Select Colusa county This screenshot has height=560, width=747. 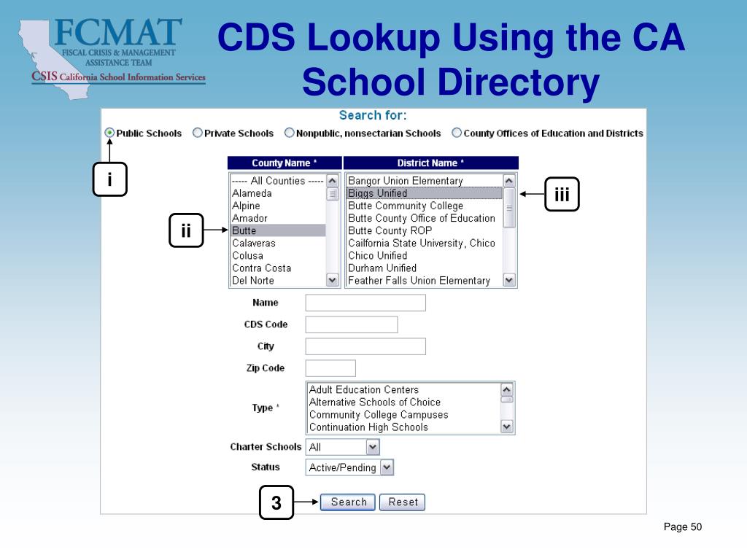pos(278,256)
